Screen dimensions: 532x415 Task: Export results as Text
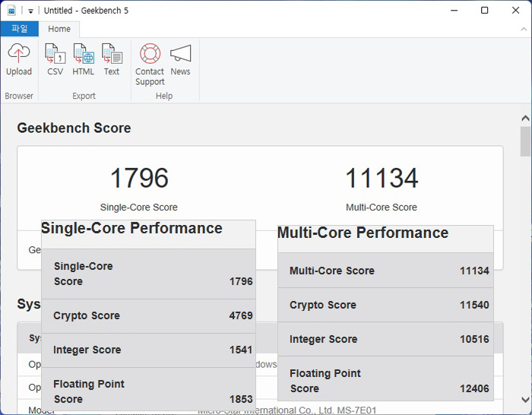[112, 60]
